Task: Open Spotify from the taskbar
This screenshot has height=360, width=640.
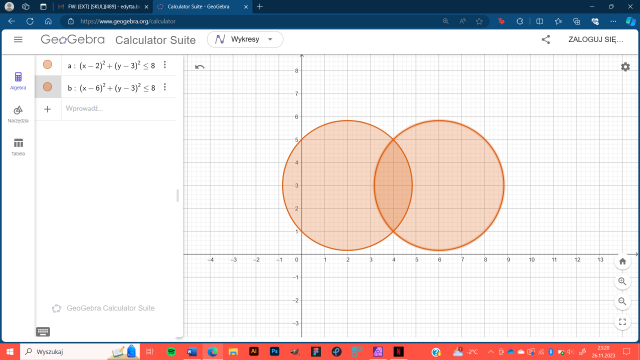Action: point(171,351)
